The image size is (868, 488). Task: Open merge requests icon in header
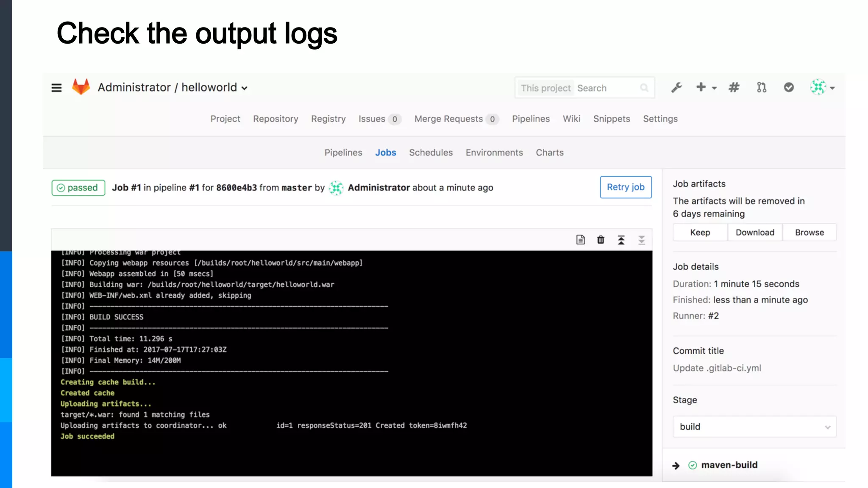pos(762,87)
